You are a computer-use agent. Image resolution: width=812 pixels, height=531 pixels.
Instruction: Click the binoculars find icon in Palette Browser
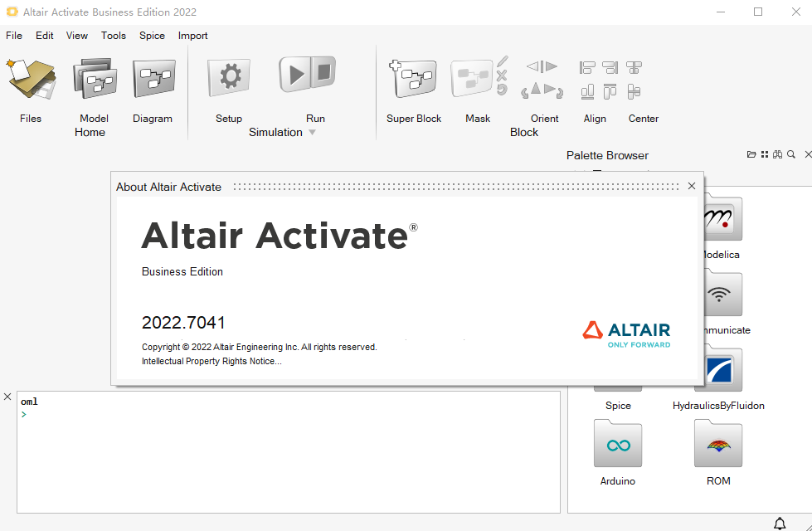point(777,154)
